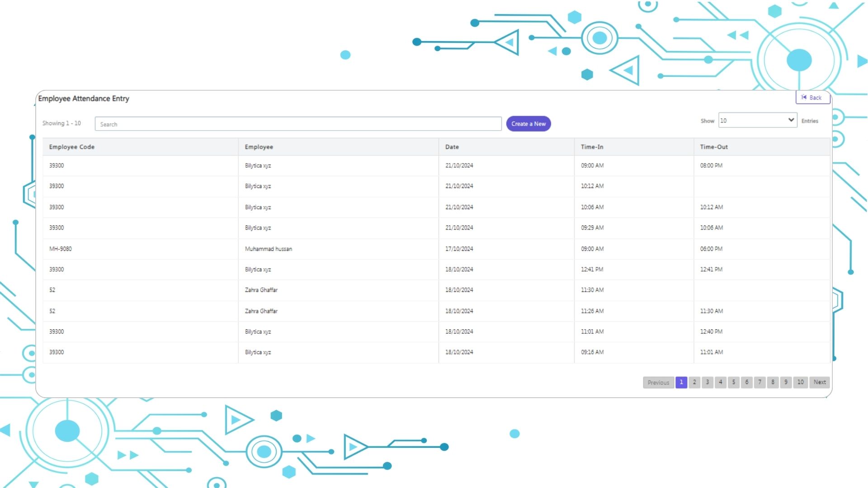Viewport: 868px width, 488px height.
Task: Select Zahra Ghaffar attendance row 18/10/2024
Action: tap(434, 290)
